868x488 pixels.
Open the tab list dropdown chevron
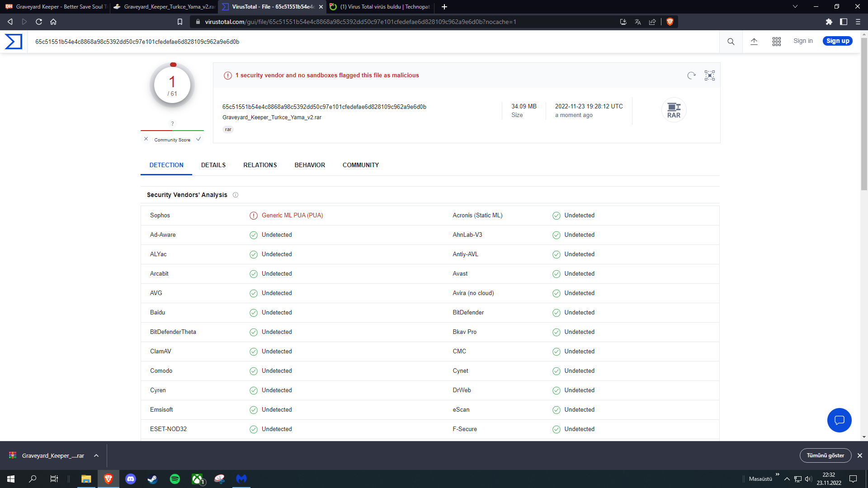[x=795, y=7]
